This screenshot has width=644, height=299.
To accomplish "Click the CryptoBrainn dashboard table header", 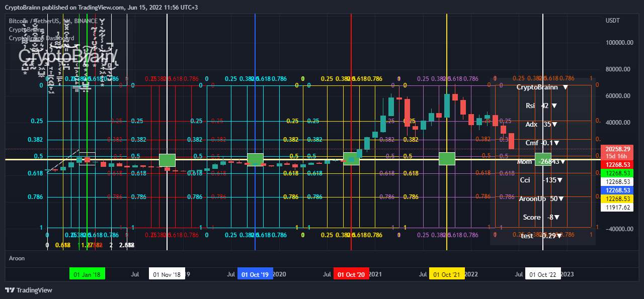I will (542, 87).
